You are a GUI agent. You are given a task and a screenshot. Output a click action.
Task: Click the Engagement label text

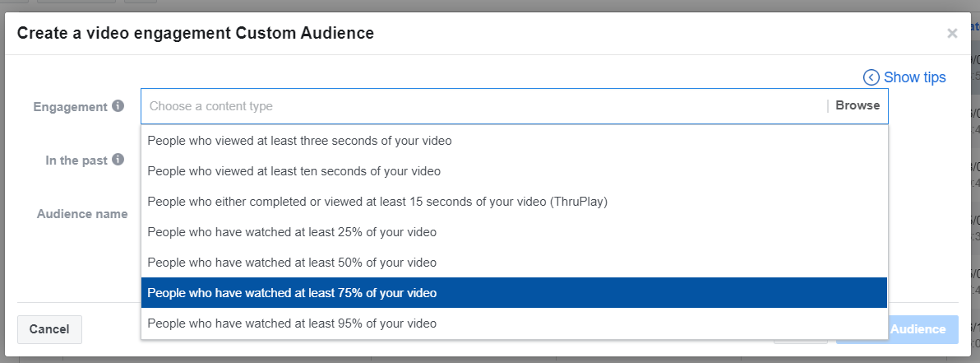[70, 107]
